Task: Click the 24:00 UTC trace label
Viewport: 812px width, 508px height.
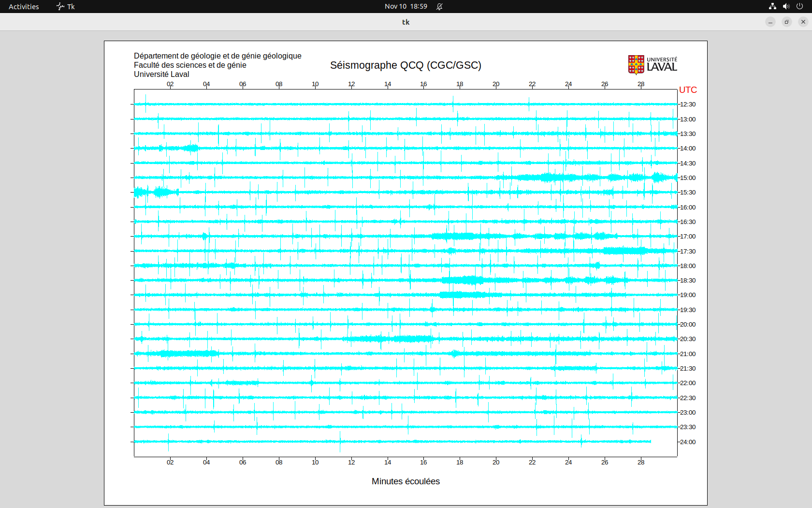Action: pos(688,442)
